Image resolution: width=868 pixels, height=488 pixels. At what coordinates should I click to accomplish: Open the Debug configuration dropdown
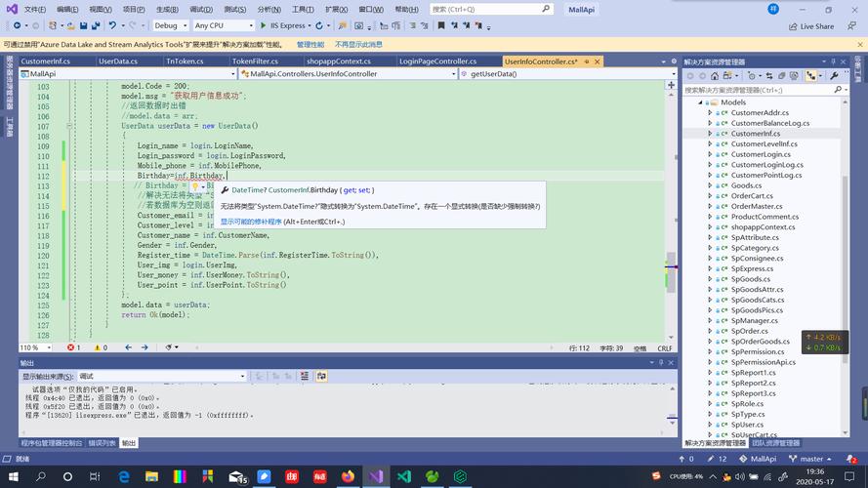[x=171, y=26]
